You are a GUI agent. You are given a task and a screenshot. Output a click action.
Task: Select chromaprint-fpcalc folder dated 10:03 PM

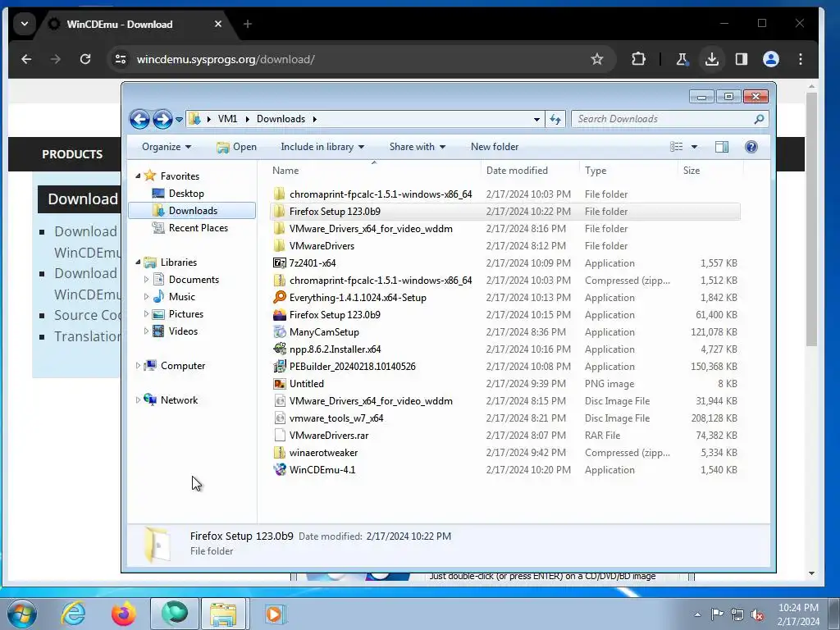[x=381, y=194]
